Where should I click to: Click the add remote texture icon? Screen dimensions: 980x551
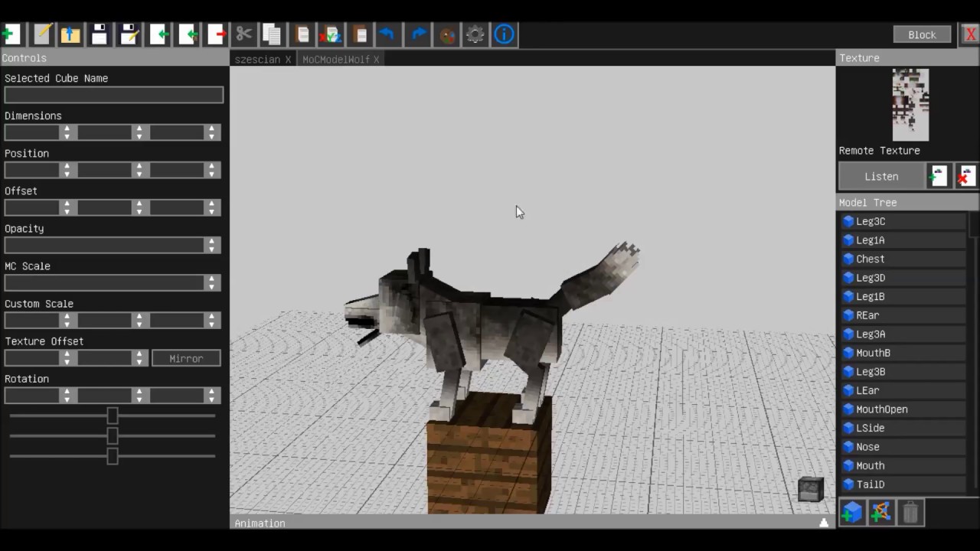click(x=939, y=177)
